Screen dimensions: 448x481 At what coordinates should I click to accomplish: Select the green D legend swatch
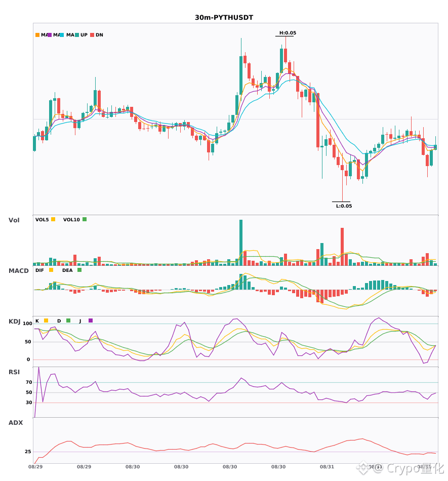pyautogui.click(x=68, y=320)
